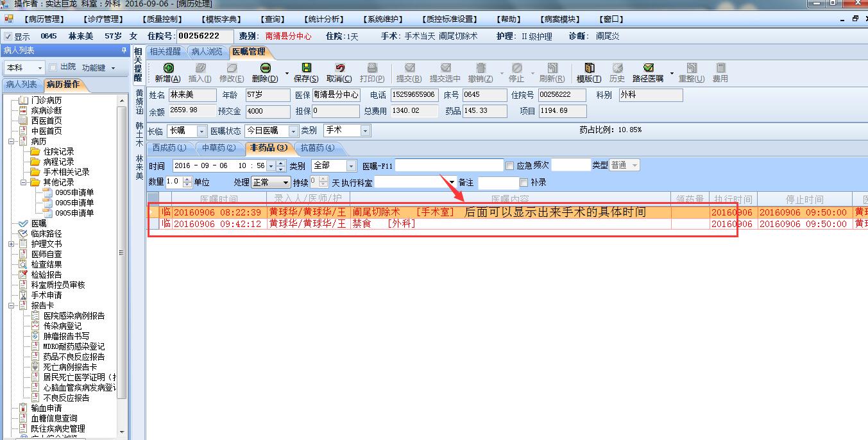Open the 手术申请 tree item
868x440 pixels.
(47, 295)
